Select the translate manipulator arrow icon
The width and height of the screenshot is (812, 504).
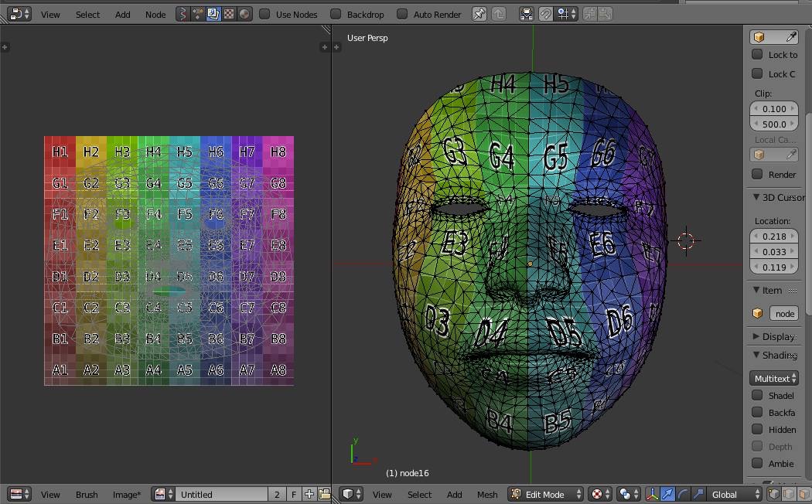667,494
